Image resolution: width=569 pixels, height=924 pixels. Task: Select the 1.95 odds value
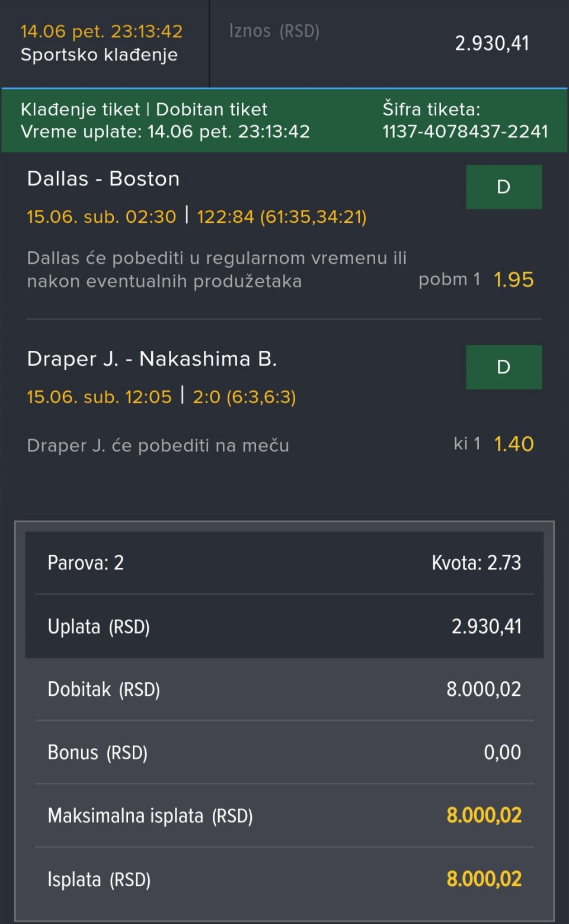click(513, 280)
